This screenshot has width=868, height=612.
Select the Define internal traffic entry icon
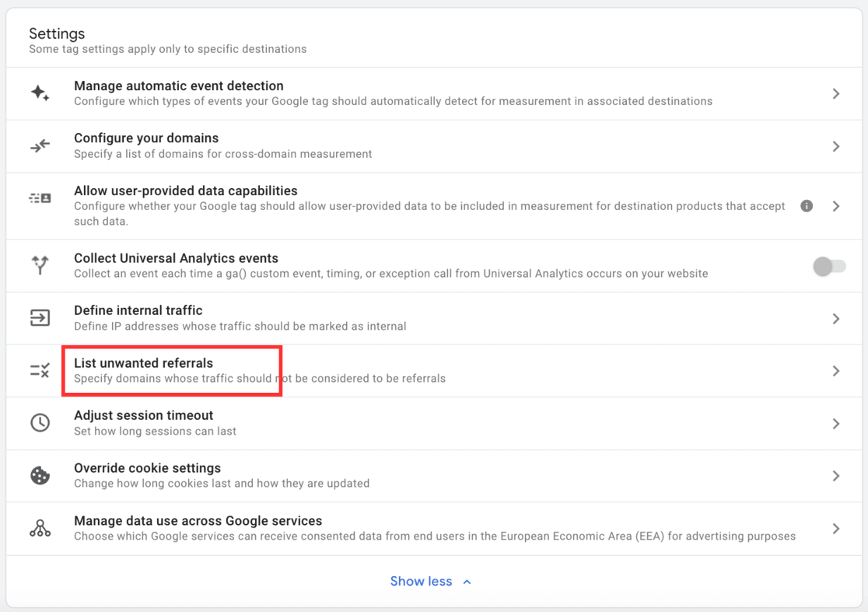coord(40,317)
